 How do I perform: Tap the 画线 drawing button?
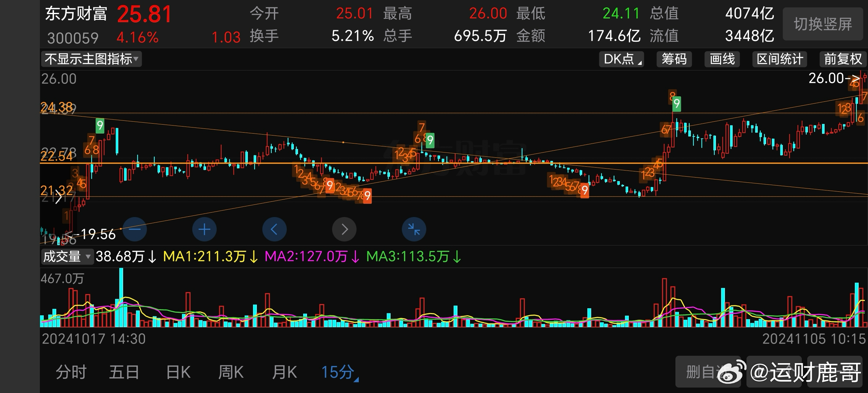pos(722,59)
